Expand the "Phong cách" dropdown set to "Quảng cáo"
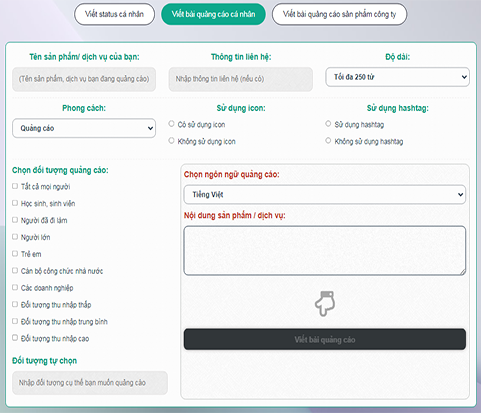This screenshot has width=481, height=413. point(84,128)
